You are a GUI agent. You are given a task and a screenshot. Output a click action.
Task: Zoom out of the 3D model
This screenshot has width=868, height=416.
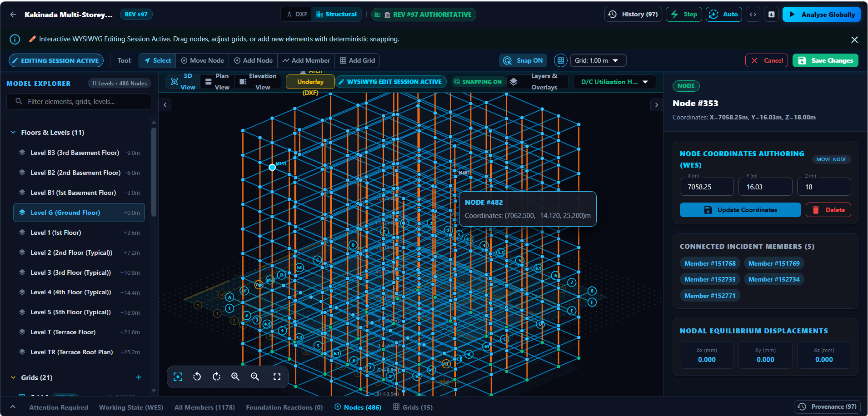255,376
